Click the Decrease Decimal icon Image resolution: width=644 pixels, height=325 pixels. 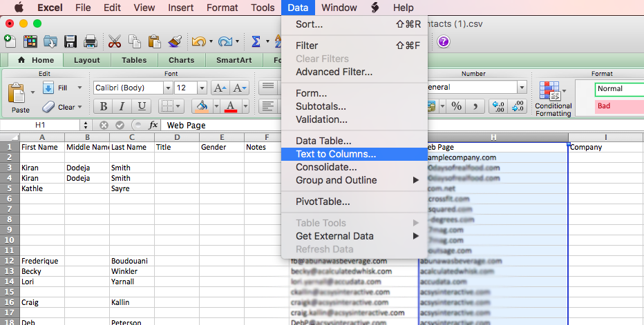click(x=518, y=106)
